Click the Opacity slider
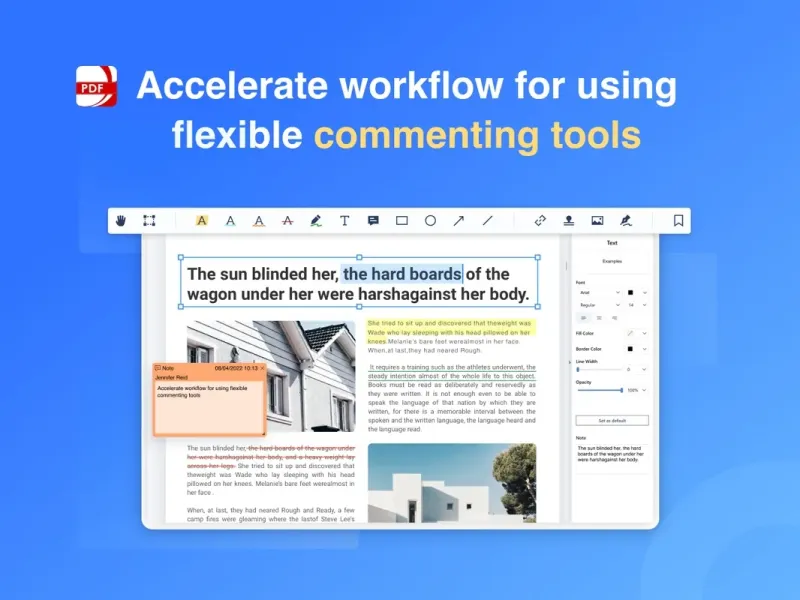This screenshot has height=600, width=800. tap(600, 390)
